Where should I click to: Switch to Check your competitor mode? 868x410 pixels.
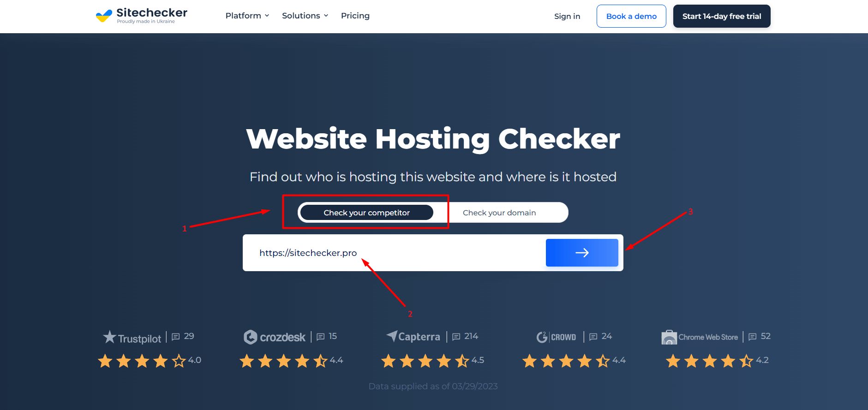click(366, 213)
